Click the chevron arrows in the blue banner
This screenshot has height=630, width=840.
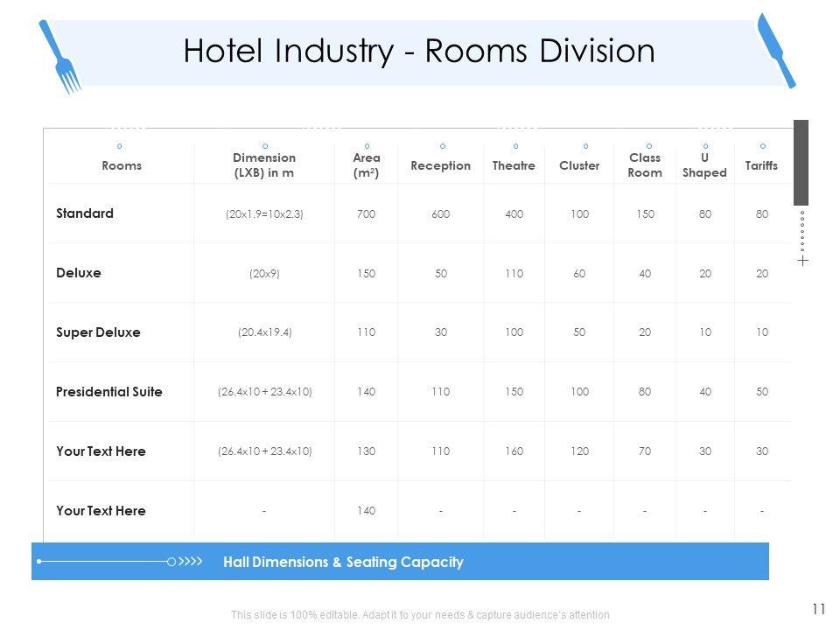click(x=191, y=562)
